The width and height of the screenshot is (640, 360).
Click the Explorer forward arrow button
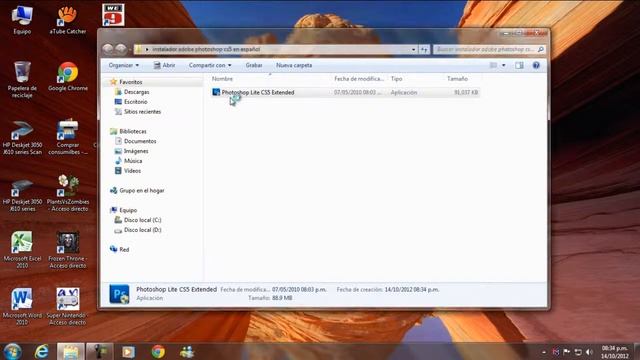(121, 49)
